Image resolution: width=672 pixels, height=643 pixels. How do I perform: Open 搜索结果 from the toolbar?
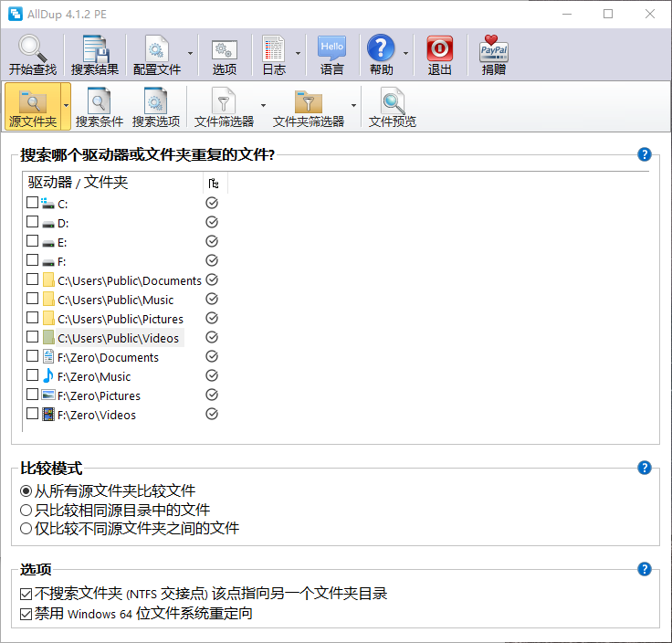tap(95, 49)
